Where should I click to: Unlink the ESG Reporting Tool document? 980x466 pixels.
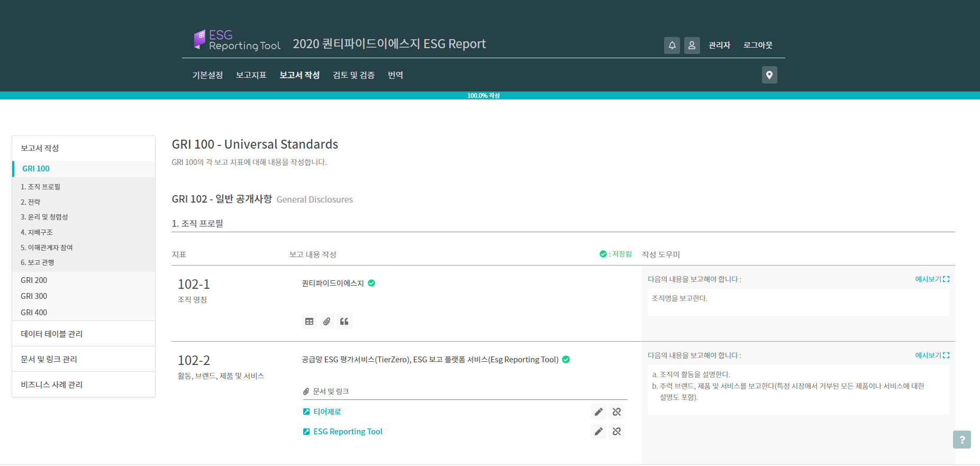click(616, 432)
